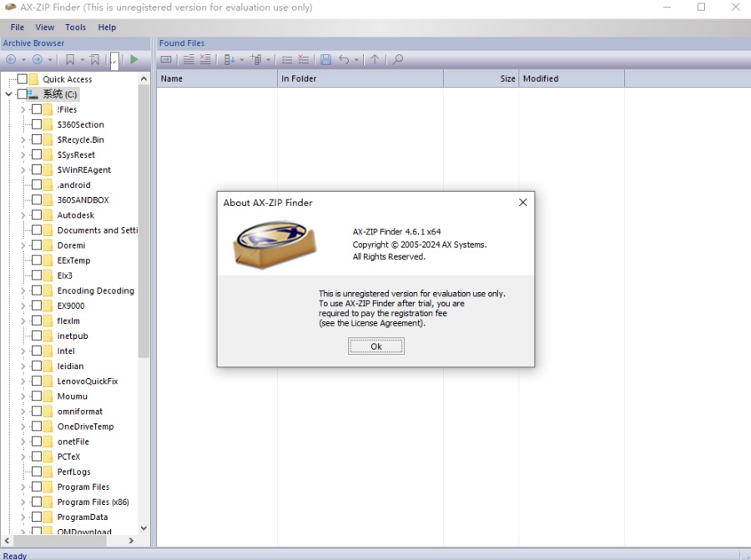Click the uncheck all list icon

[304, 59]
